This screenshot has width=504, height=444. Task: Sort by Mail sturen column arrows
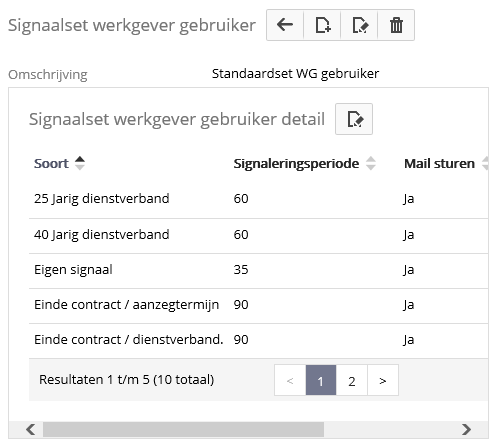485,163
